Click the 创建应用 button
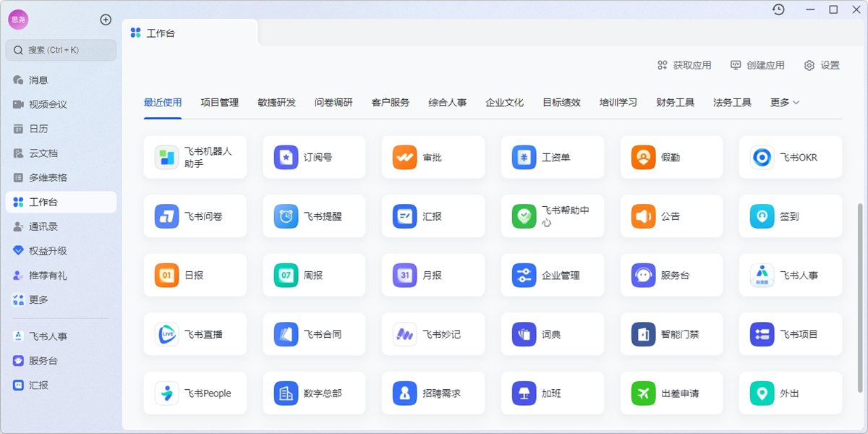 pos(757,65)
